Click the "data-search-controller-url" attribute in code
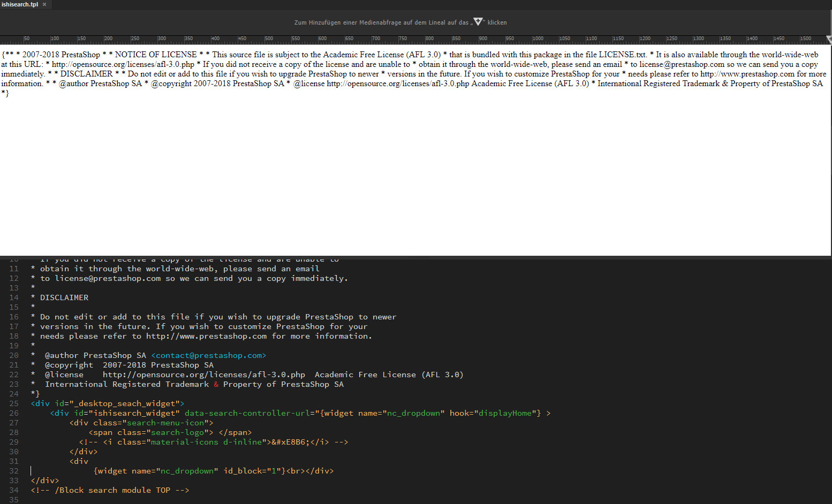This screenshot has width=832, height=504. (247, 413)
